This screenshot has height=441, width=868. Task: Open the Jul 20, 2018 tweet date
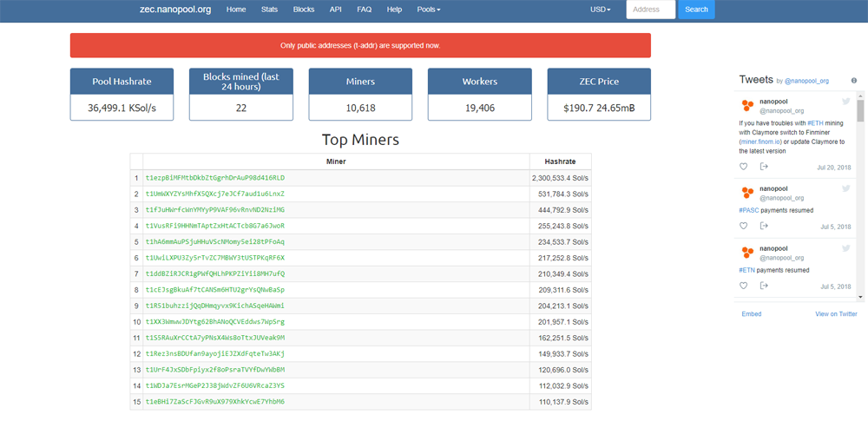coord(833,167)
